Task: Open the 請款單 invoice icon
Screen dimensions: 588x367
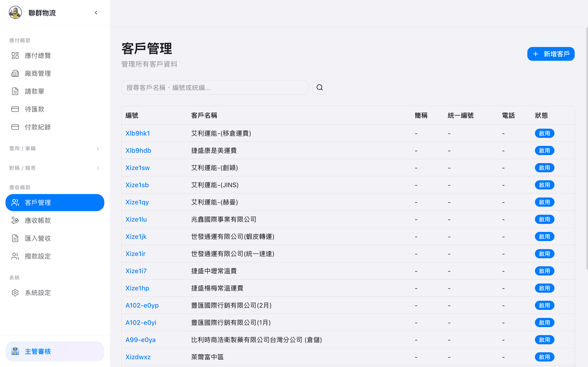Action: pyautogui.click(x=15, y=91)
